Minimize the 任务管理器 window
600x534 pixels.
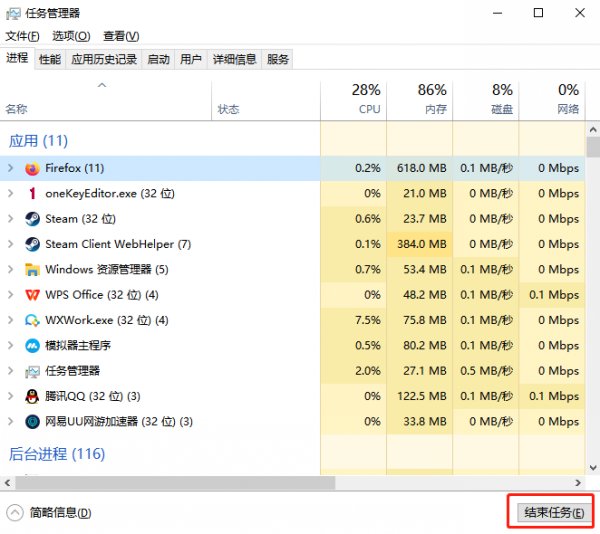497,13
